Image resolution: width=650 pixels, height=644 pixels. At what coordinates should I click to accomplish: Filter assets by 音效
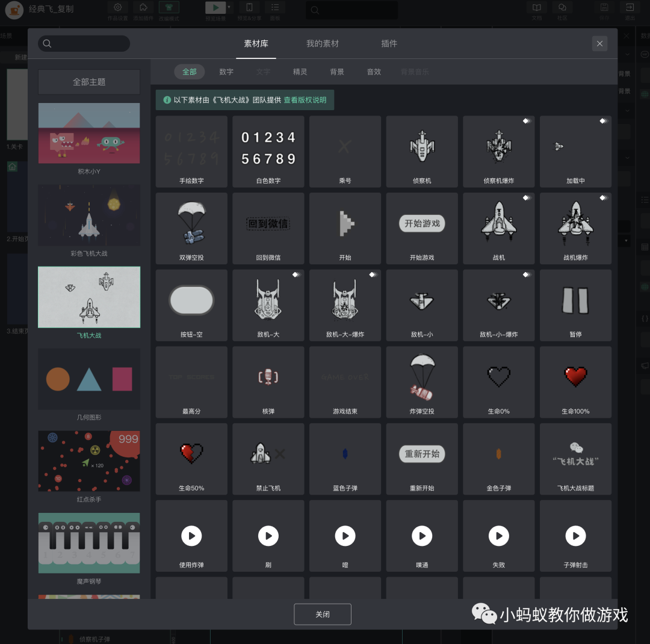374,72
